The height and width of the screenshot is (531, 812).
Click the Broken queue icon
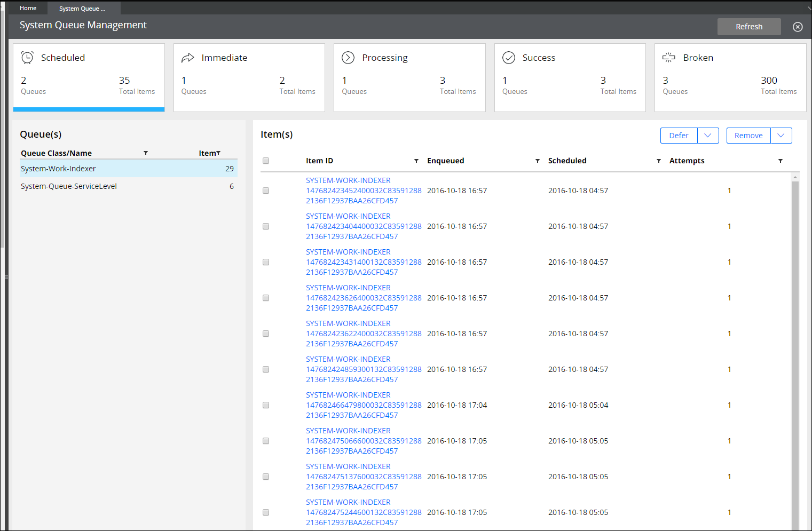point(669,57)
